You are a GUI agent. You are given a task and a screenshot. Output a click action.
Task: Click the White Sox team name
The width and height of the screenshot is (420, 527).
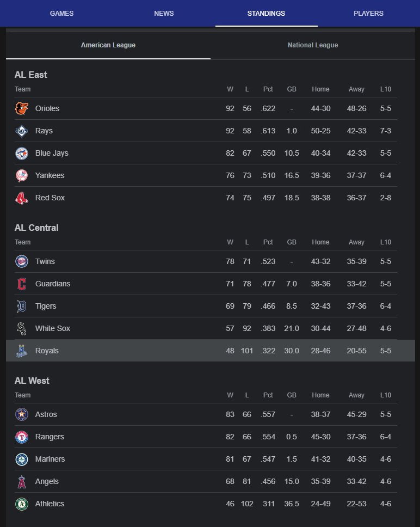(53, 328)
